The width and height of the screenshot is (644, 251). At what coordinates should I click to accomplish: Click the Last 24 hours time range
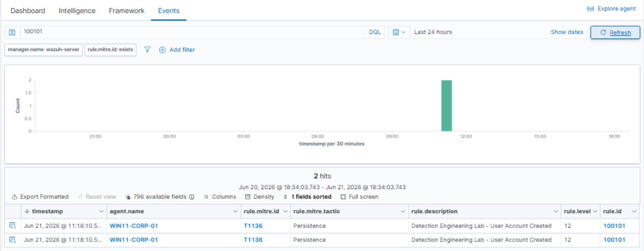433,32
